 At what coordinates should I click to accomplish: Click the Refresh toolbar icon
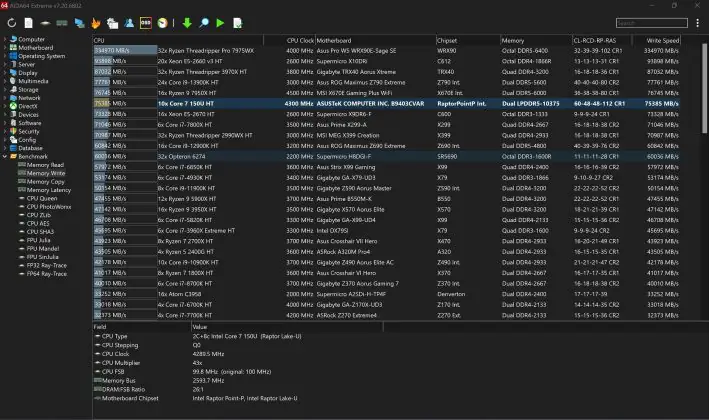pyautogui.click(x=12, y=23)
